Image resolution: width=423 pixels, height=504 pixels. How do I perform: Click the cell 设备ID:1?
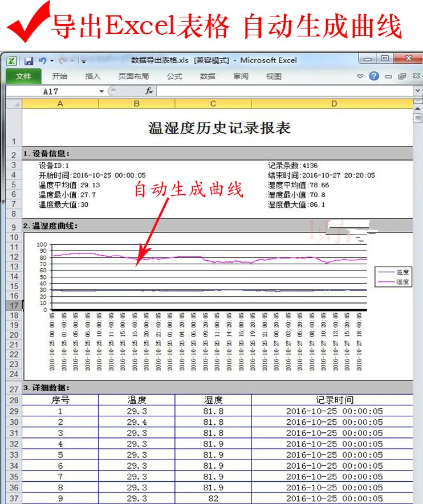point(54,166)
